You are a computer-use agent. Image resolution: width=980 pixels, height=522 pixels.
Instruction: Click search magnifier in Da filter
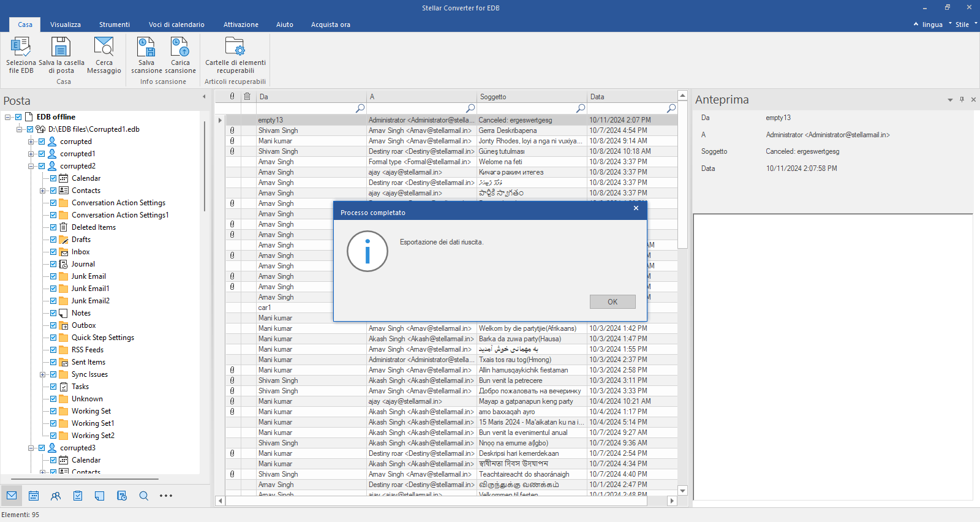(360, 108)
